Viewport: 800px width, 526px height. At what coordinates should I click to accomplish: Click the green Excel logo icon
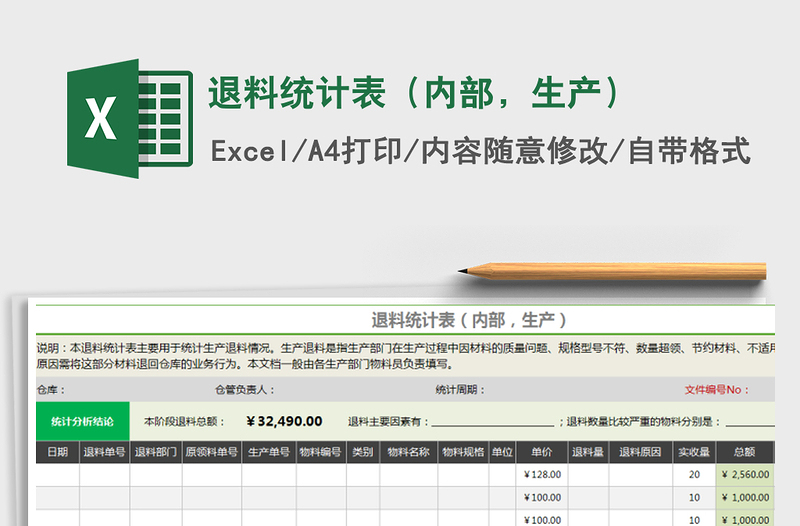click(130, 118)
